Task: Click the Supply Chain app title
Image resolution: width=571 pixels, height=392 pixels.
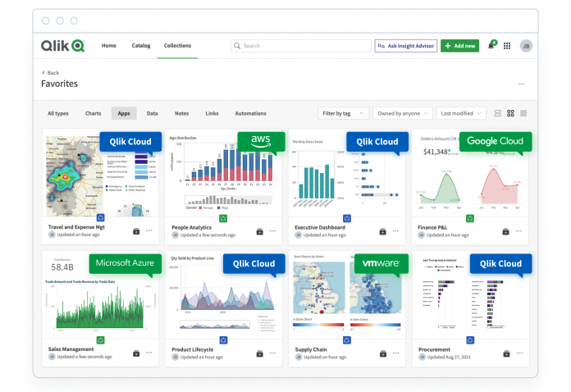Action: pyautogui.click(x=311, y=349)
